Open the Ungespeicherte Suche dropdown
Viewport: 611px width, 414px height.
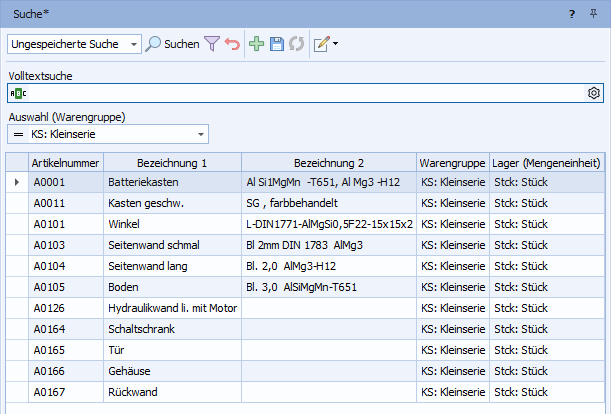click(134, 44)
